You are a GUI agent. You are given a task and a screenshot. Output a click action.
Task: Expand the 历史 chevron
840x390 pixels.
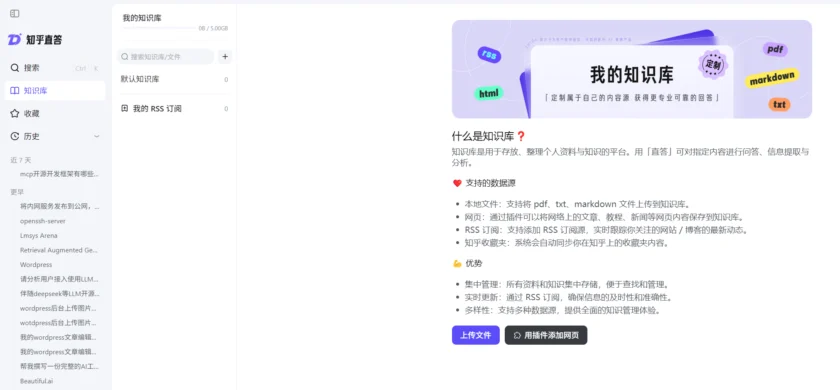point(97,136)
